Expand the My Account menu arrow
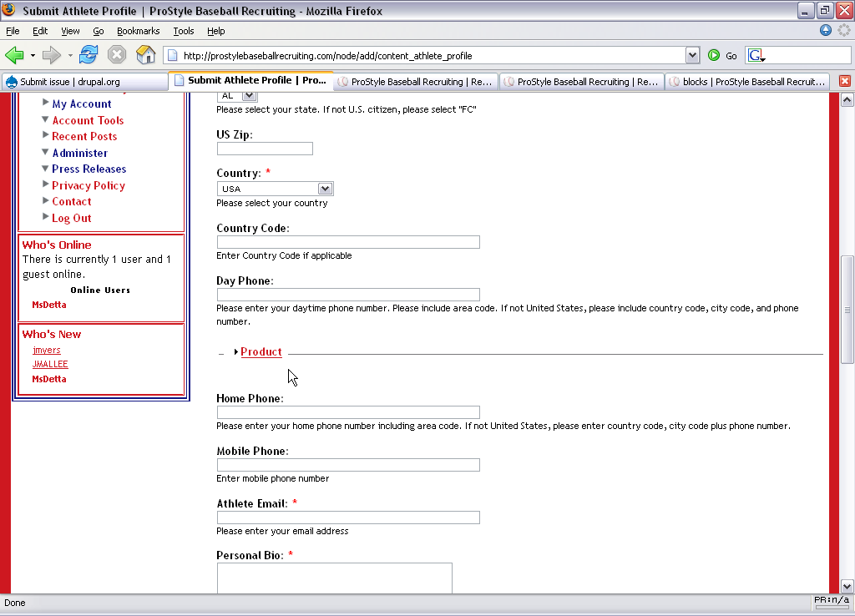 pos(46,102)
